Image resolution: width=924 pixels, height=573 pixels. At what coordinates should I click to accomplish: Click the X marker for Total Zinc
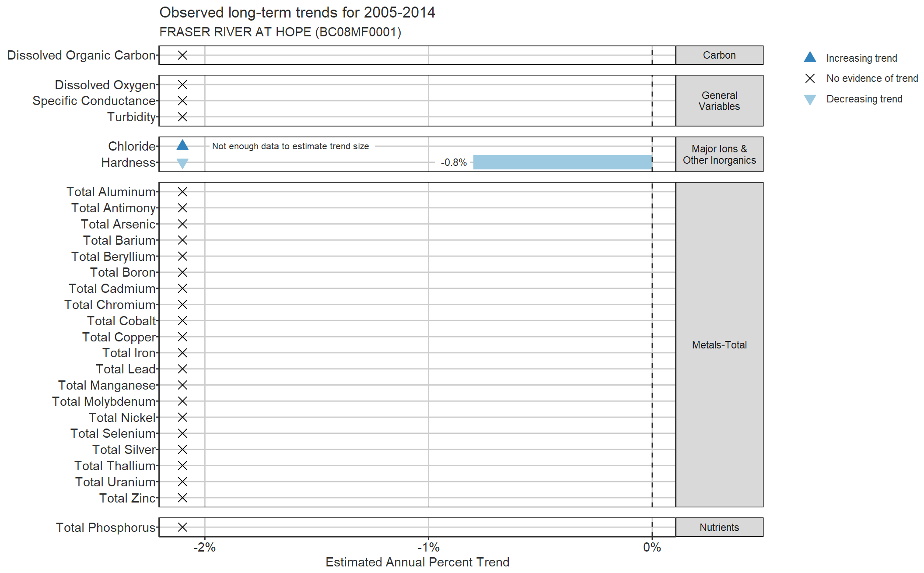point(182,498)
